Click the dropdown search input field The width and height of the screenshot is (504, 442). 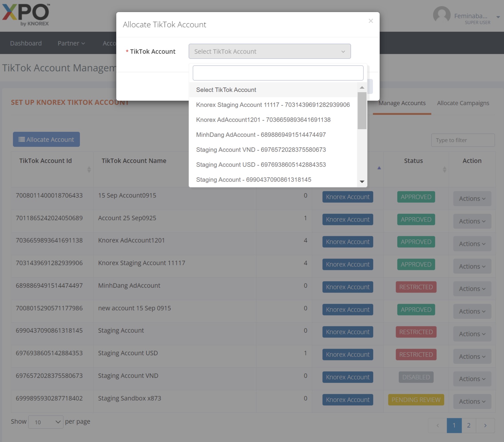pyautogui.click(x=278, y=73)
